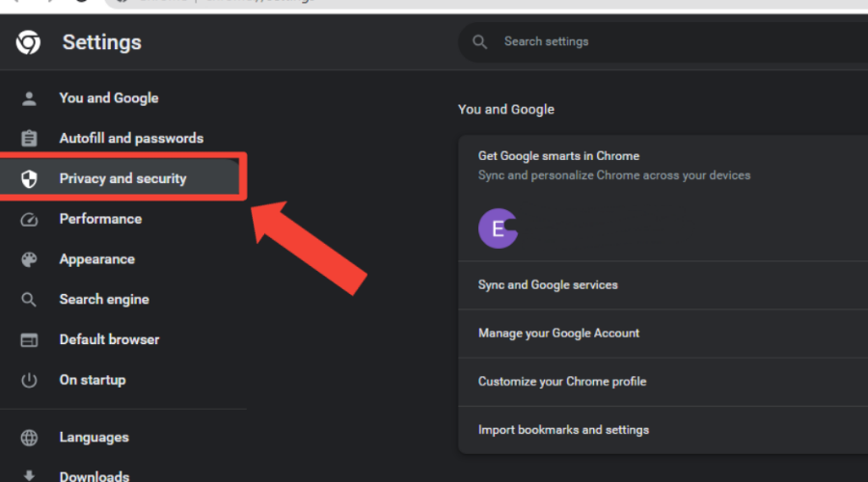Click the Chrome logo icon beside Settings
The image size is (868, 482).
click(28, 42)
